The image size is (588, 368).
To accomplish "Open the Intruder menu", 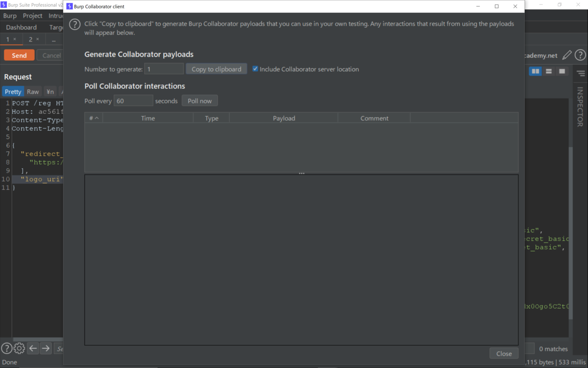I will click(x=56, y=16).
